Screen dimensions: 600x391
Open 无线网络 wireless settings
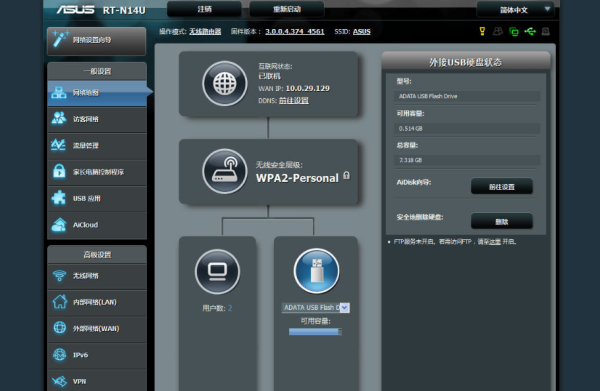97,276
